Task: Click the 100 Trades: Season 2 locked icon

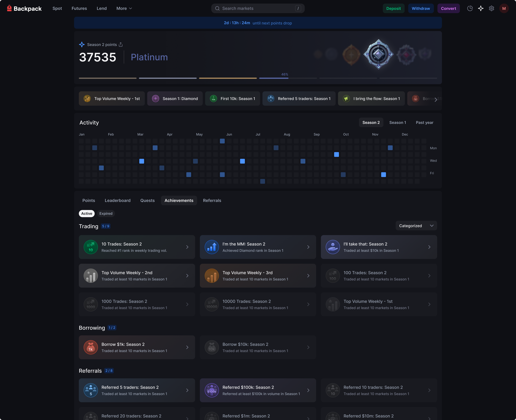Action: [333, 276]
